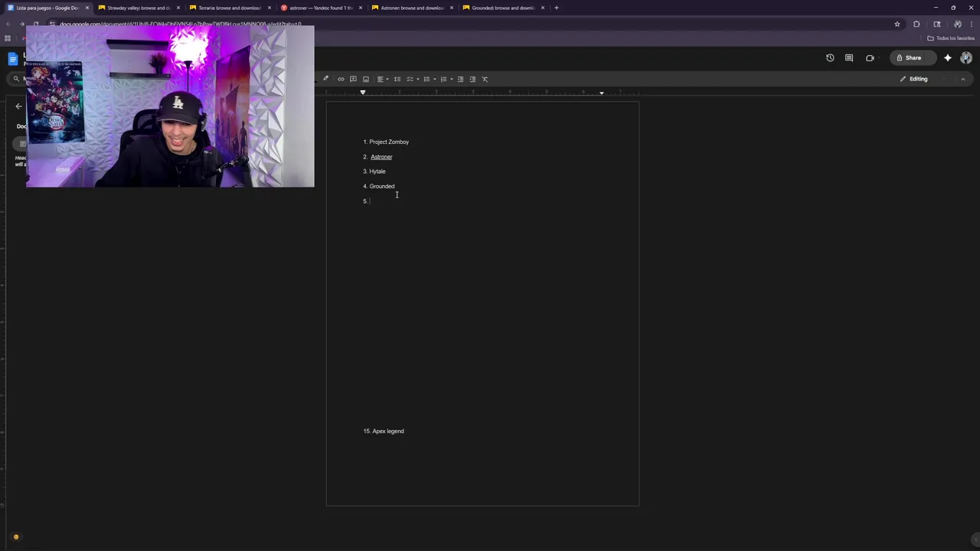Click on the Project Zomboy list item
This screenshot has width=980, height=551.
click(x=389, y=142)
